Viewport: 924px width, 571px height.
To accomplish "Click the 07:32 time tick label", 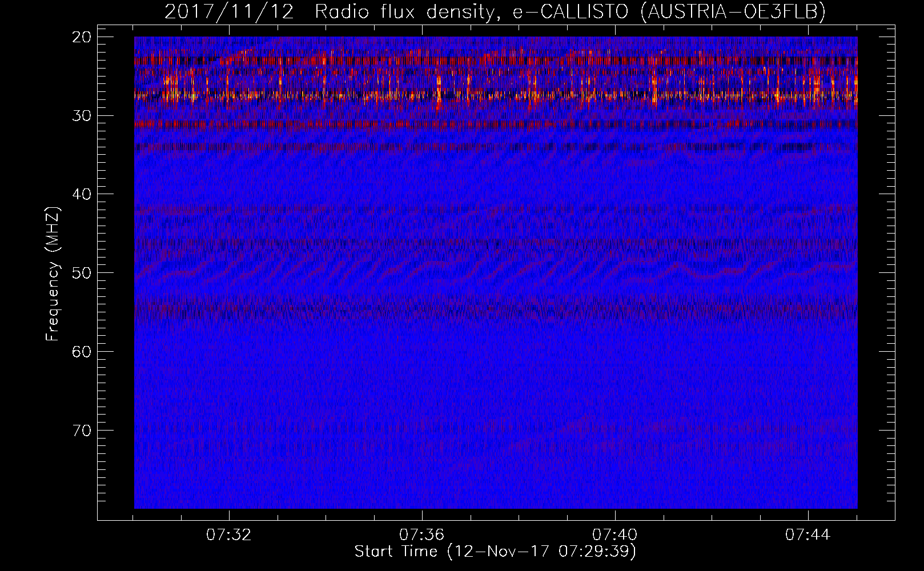I will 229,535.
